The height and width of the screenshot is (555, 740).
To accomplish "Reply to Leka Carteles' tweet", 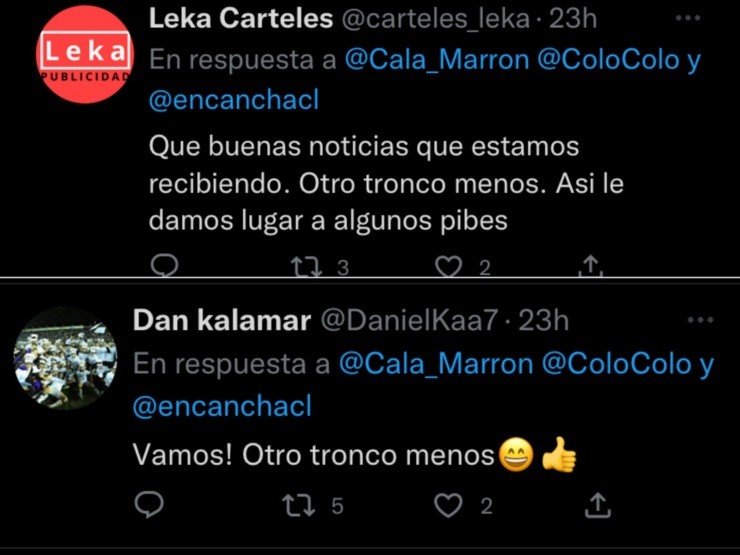I will coord(166,266).
